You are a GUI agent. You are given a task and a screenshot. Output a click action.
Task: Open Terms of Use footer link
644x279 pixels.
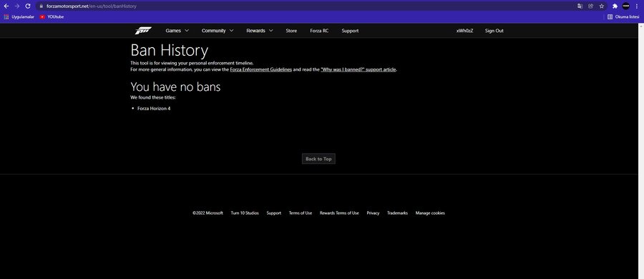pyautogui.click(x=301, y=213)
